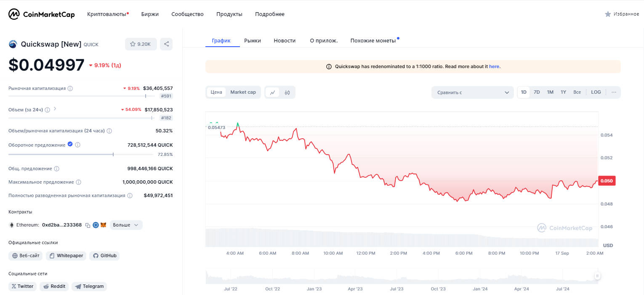Switch to candlestick chart view
644x295 pixels.
pos(287,92)
